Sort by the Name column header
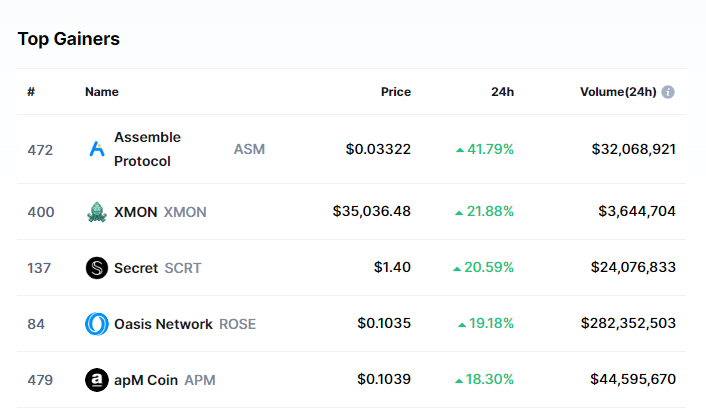 point(102,92)
